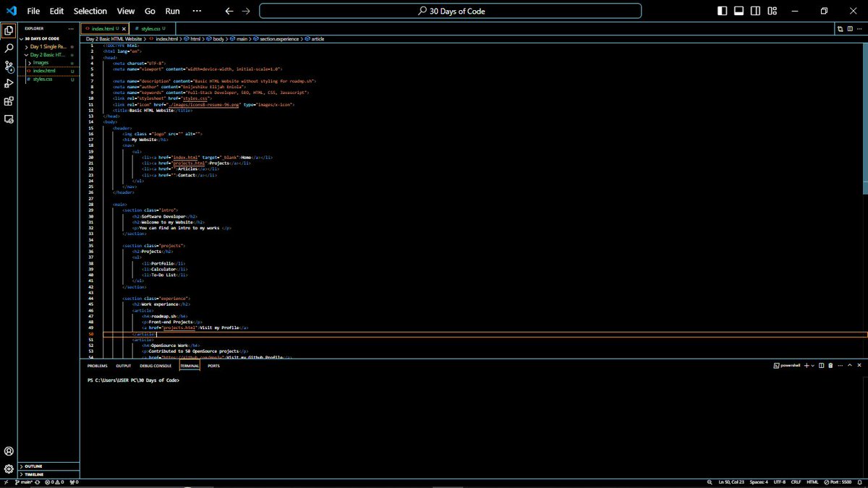Select index.html in the Explorer tree
868x488 pixels.
tap(49, 71)
